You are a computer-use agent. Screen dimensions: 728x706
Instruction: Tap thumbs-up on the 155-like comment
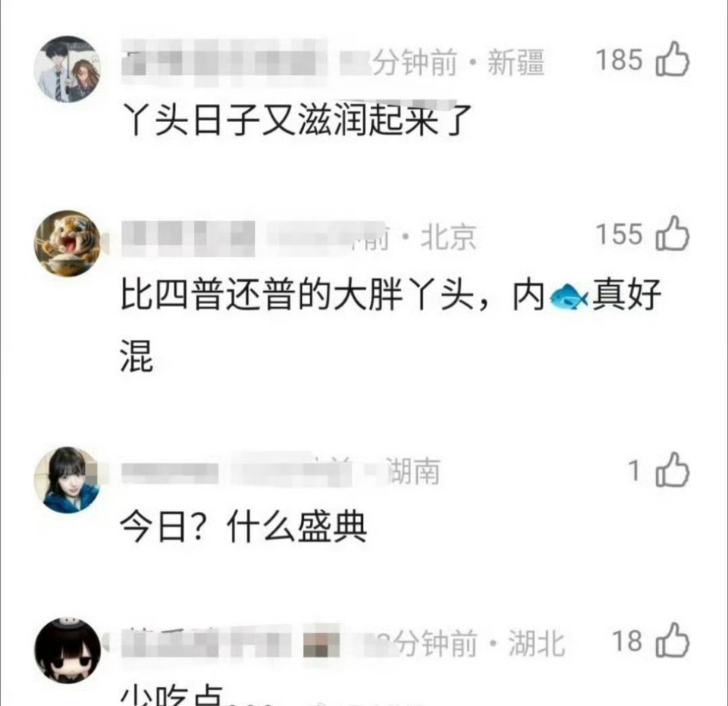[673, 233]
